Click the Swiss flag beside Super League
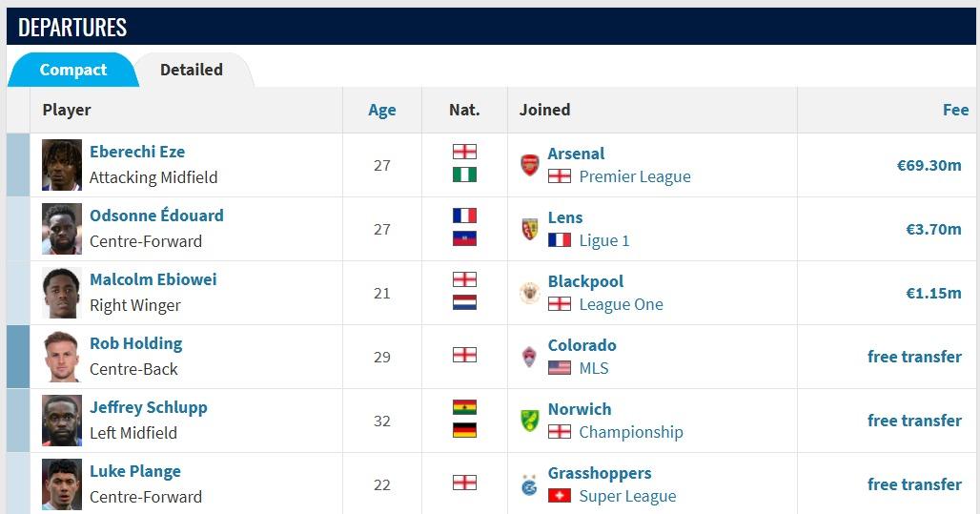 point(560,496)
